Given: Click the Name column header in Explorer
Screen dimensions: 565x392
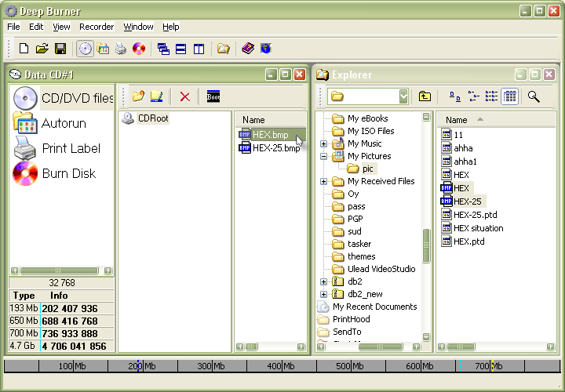Looking at the screenshot, I should point(457,120).
